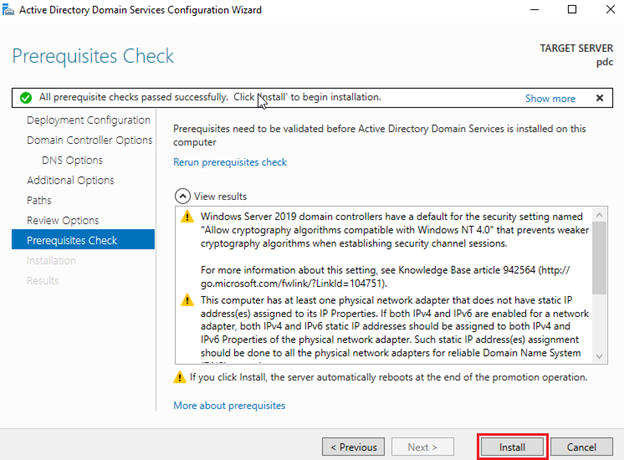Click the Installation step in the sidebar
Viewport: 624px width, 460px height.
[51, 260]
